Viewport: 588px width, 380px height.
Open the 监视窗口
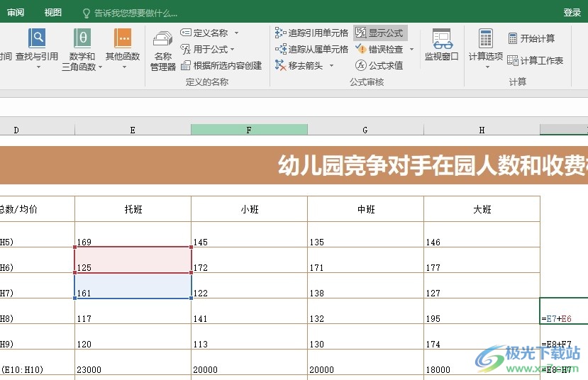tap(442, 45)
